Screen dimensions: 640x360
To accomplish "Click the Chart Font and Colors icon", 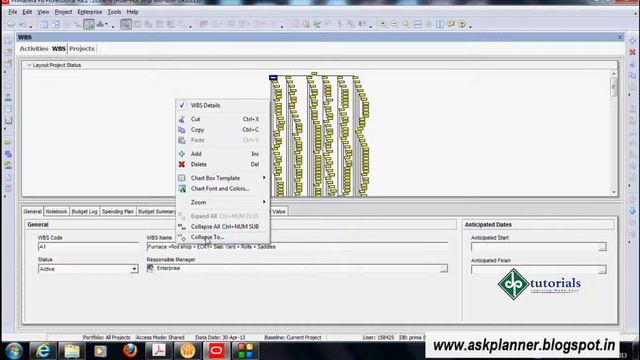I will (182, 189).
